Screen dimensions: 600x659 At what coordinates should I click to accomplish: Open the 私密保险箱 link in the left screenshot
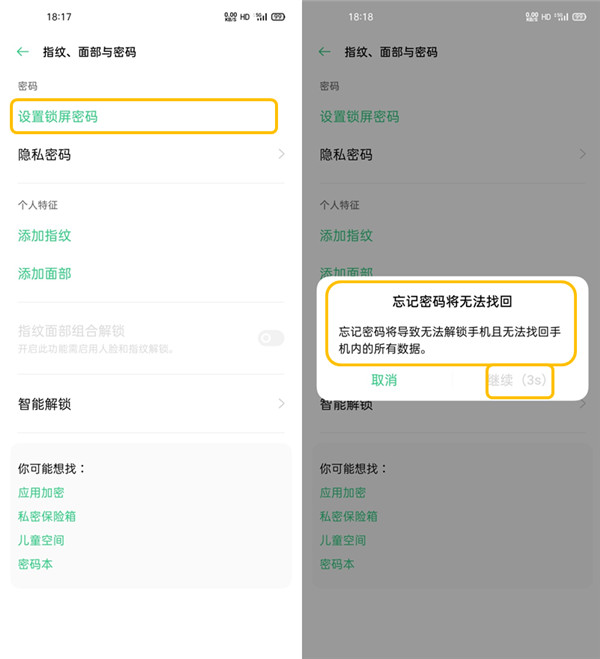(47, 517)
